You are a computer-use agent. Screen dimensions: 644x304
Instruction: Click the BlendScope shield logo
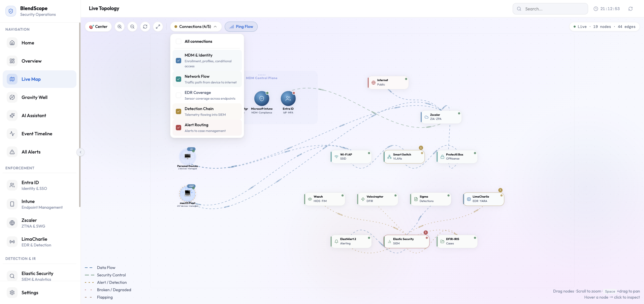pyautogui.click(x=11, y=11)
